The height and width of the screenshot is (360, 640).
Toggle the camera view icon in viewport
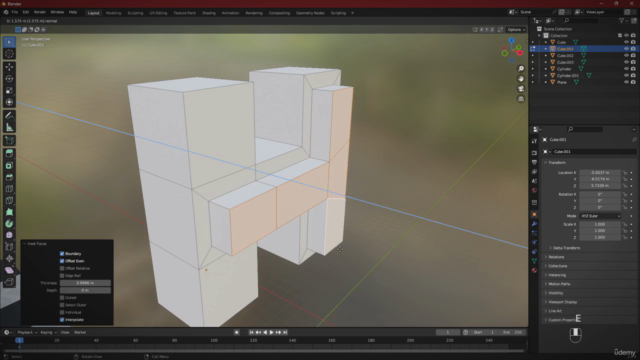(521, 89)
